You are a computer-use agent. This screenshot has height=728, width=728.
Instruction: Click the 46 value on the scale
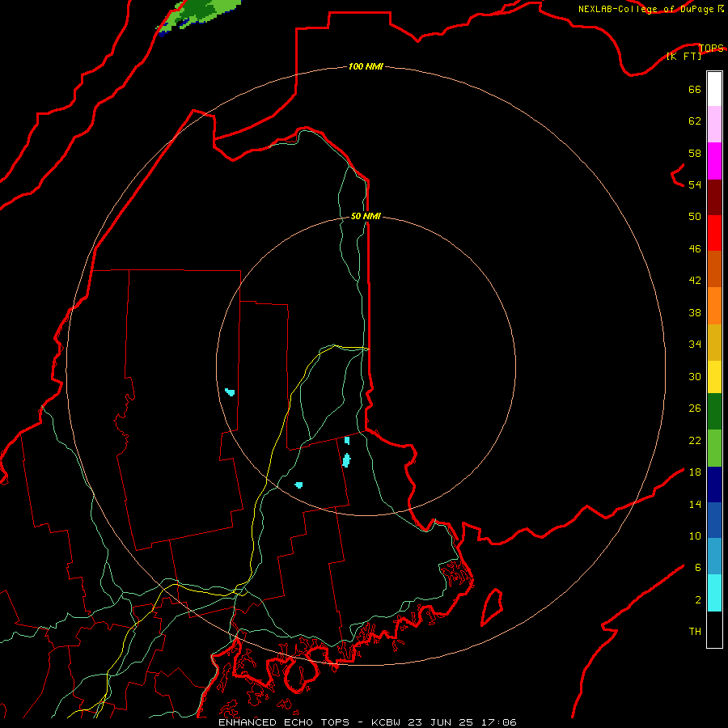tap(695, 249)
